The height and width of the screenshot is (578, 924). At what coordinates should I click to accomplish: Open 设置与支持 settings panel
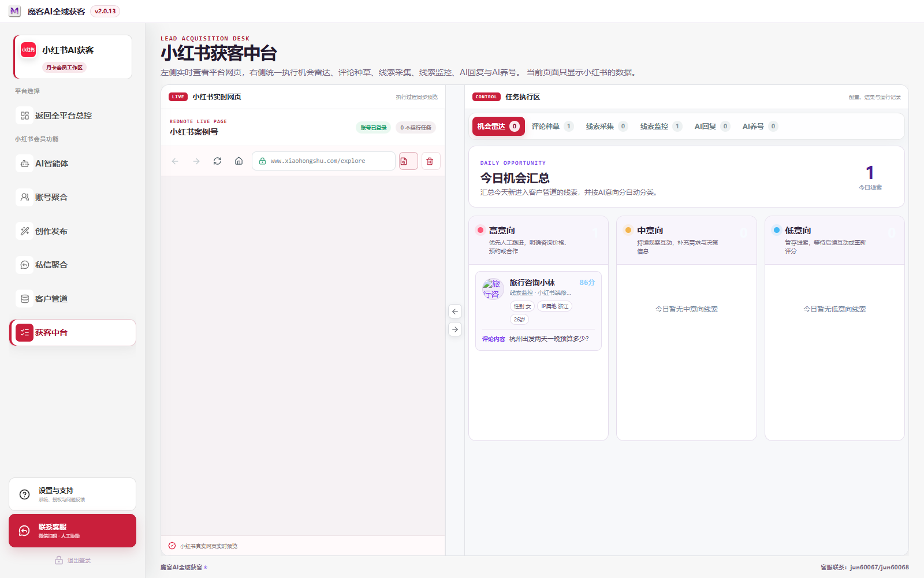coord(73,494)
